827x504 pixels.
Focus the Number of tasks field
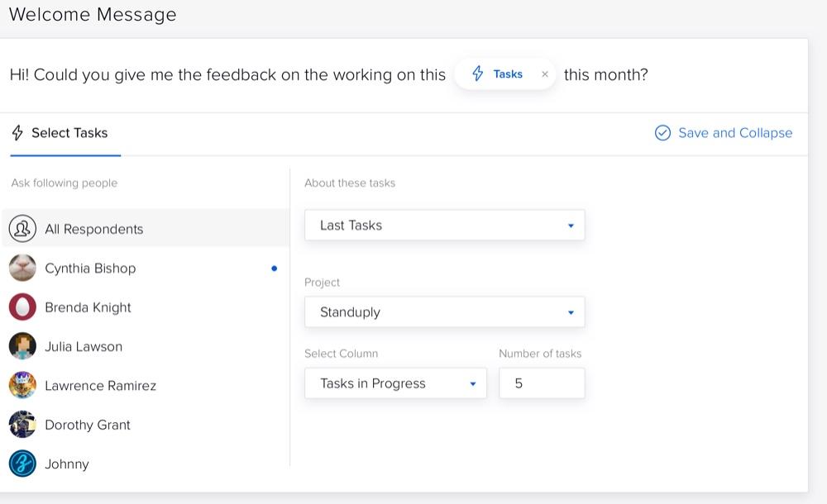coord(542,383)
